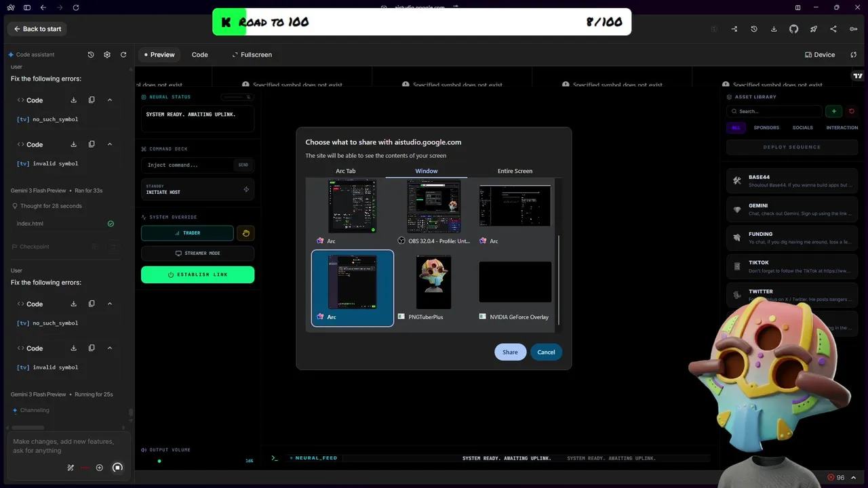Open Code assistant history icon

(x=91, y=54)
